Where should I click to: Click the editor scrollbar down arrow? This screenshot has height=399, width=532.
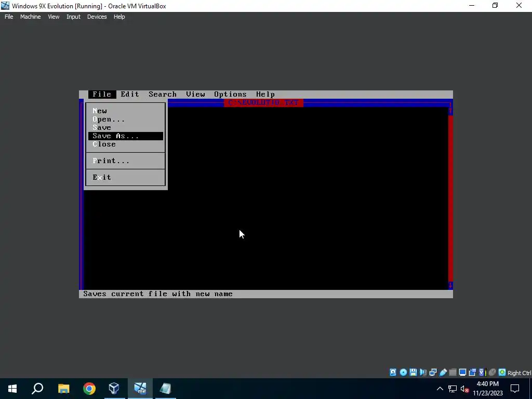[450, 285]
